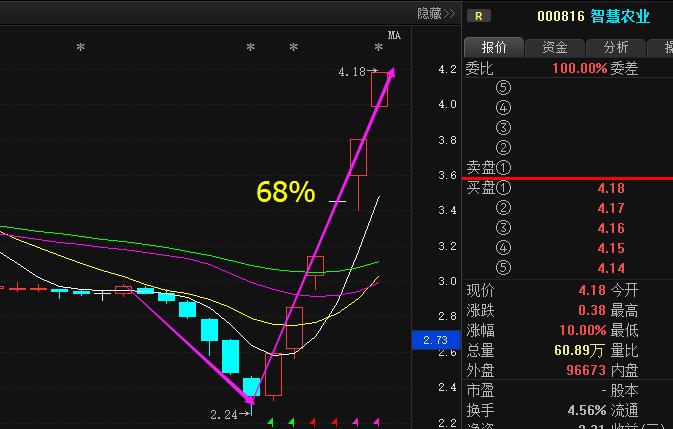Click the blue 2.73 price axis marker
The width and height of the screenshot is (673, 429).
tap(434, 342)
